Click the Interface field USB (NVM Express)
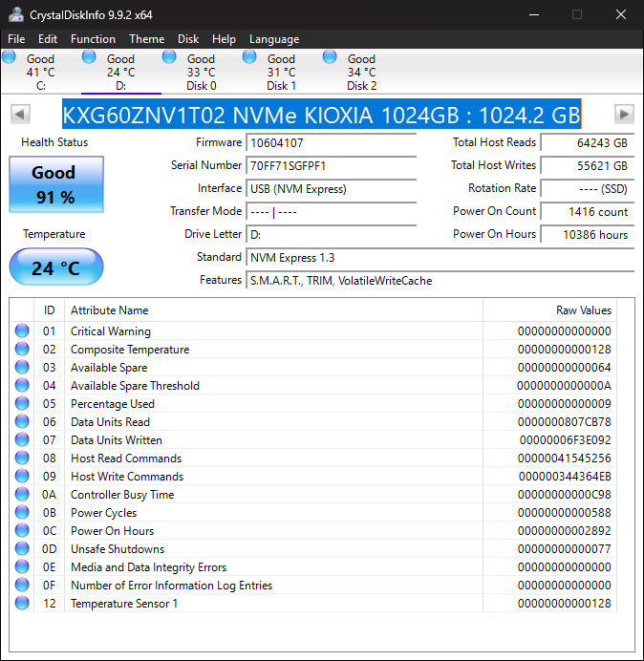Image resolution: width=644 pixels, height=661 pixels. pos(331,188)
